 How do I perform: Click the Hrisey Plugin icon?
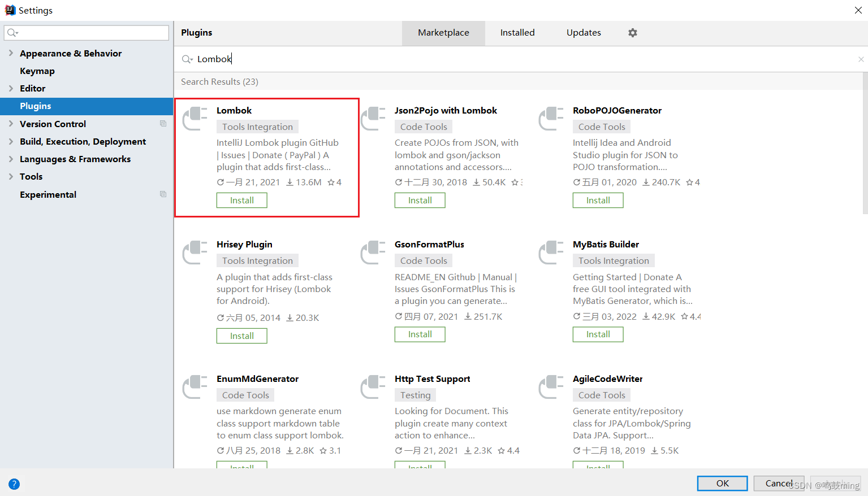click(195, 252)
